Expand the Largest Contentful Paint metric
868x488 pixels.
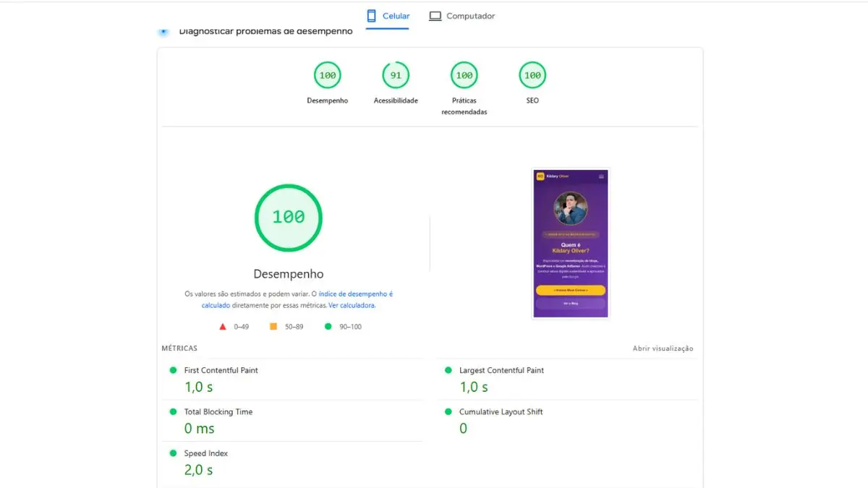[x=501, y=370]
